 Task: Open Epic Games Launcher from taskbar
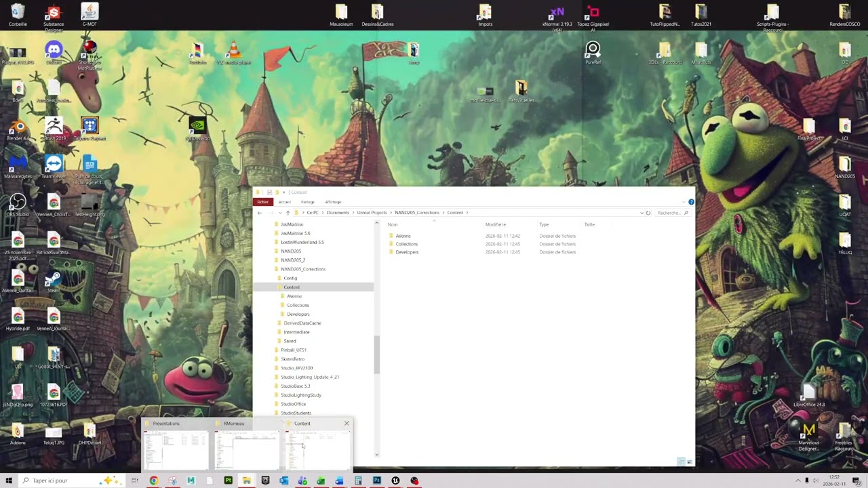click(265, 481)
